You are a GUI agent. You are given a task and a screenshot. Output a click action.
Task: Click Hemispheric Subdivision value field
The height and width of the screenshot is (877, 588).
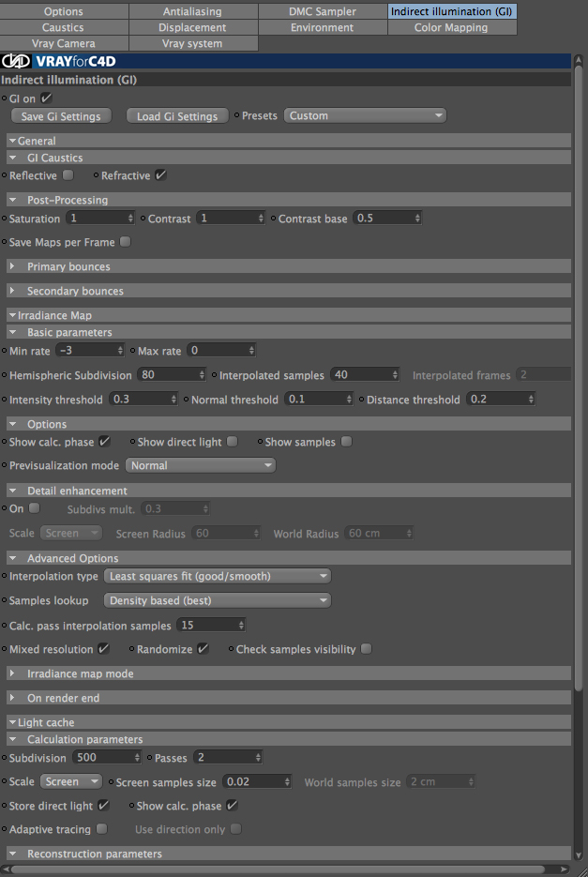click(172, 375)
